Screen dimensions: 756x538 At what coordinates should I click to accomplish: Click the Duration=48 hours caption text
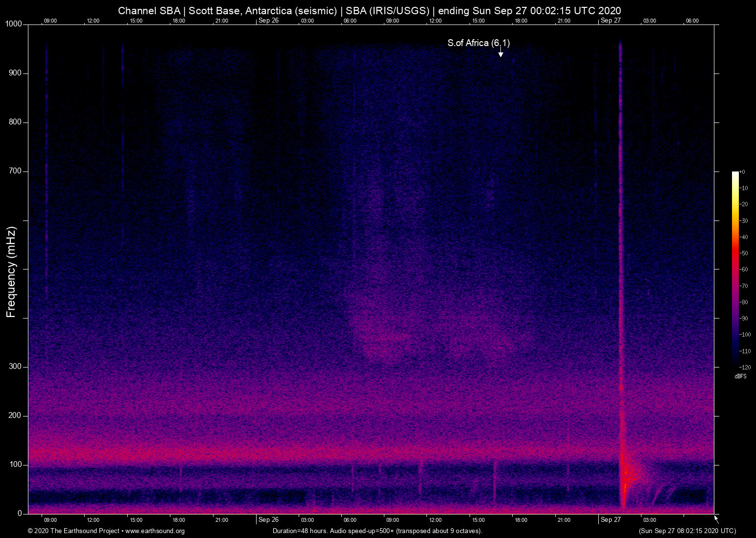(377, 531)
